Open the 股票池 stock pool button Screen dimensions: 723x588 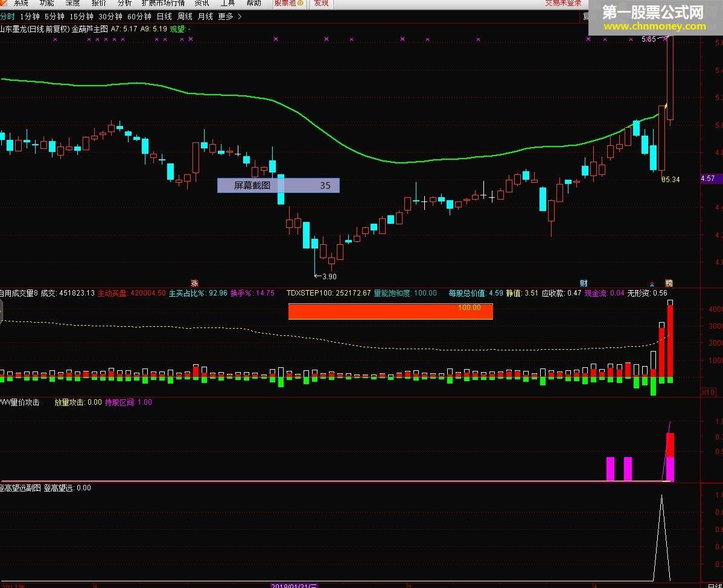tap(288, 3)
